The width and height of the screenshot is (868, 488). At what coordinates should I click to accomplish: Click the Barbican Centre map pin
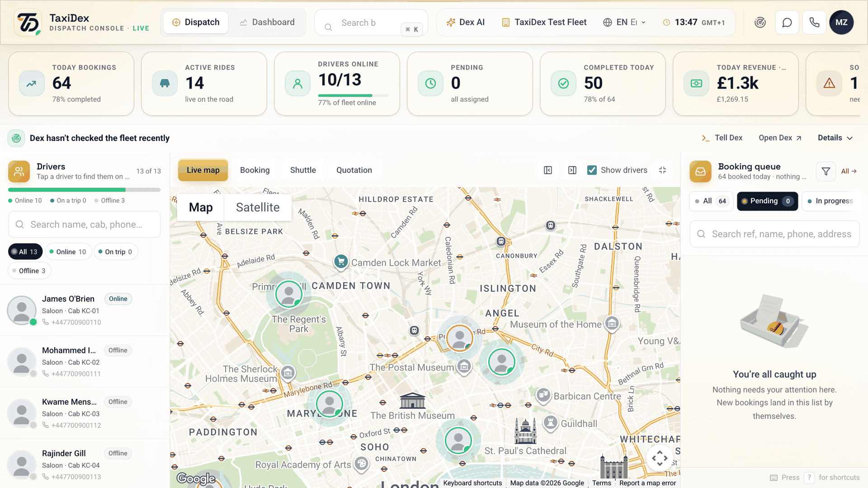pos(543,396)
